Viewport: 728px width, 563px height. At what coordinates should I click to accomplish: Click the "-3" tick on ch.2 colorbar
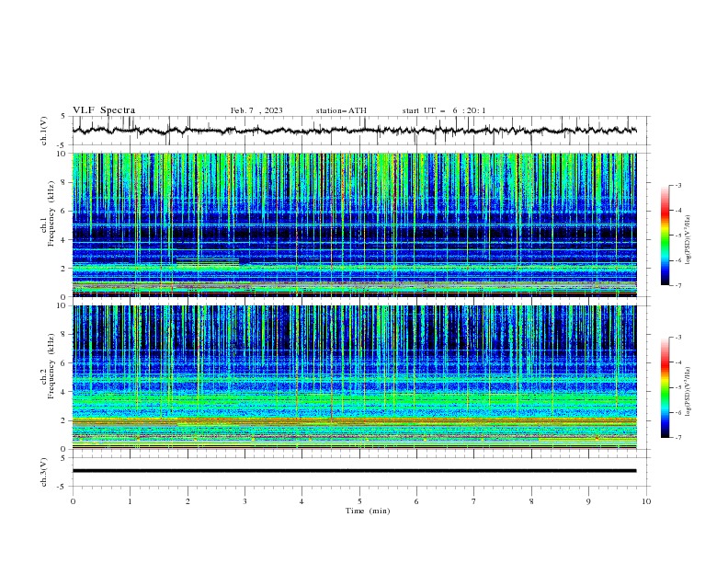point(677,338)
